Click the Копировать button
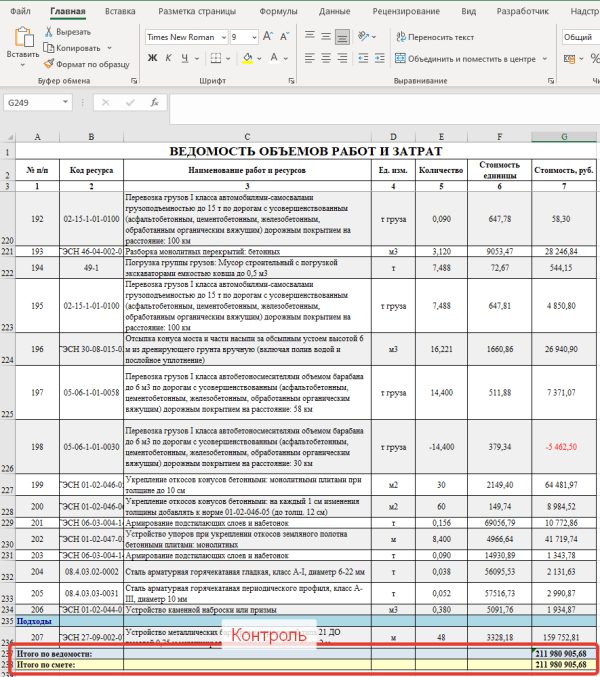Viewport: 600px width, 677px height. pyautogui.click(x=76, y=47)
